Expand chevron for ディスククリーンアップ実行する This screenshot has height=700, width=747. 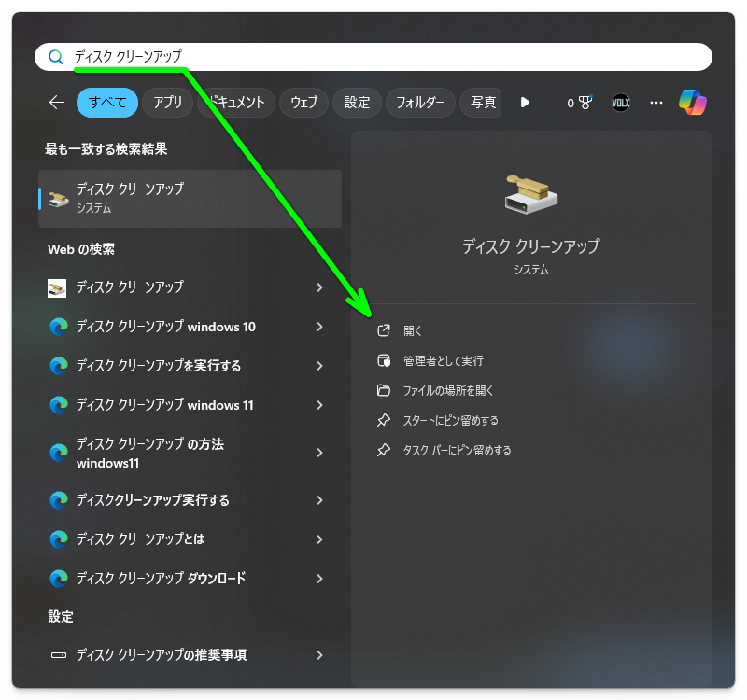click(x=319, y=500)
